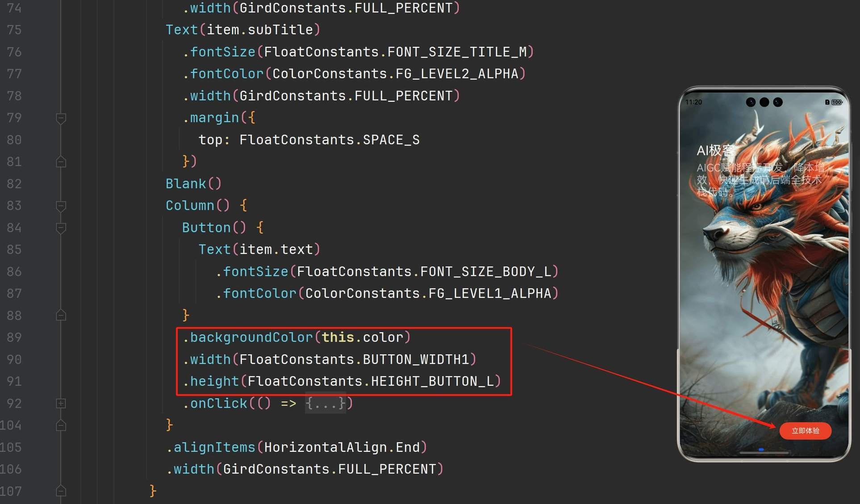Click line number 92 in the gutter
The image size is (860, 504).
[14, 404]
